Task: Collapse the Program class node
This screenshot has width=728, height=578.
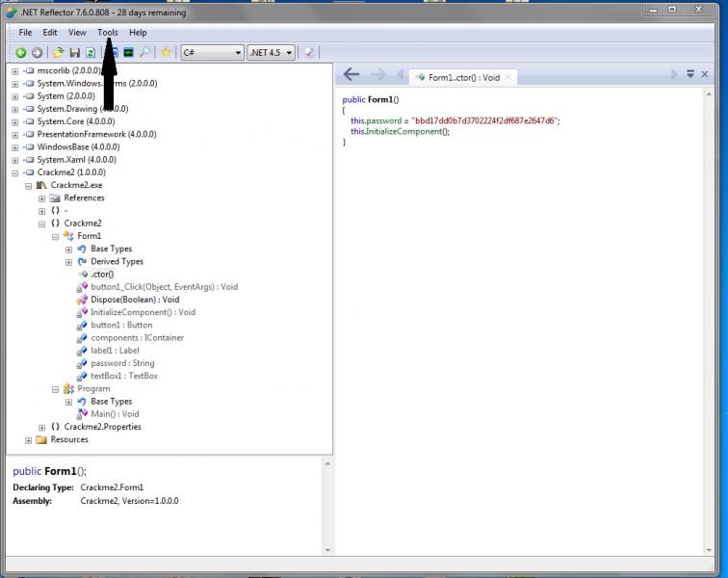Action: tap(55, 389)
